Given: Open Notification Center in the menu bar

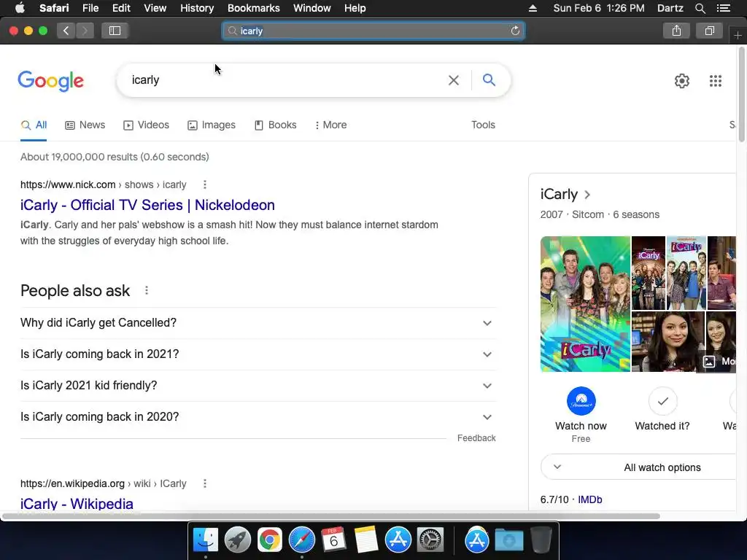Looking at the screenshot, I should 723,8.
